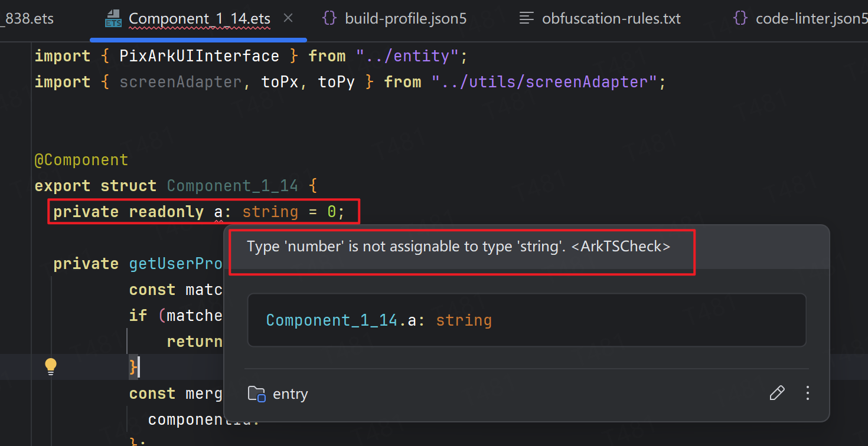
Task: Select the Component_1_14.ets tab label
Action: click(x=199, y=19)
